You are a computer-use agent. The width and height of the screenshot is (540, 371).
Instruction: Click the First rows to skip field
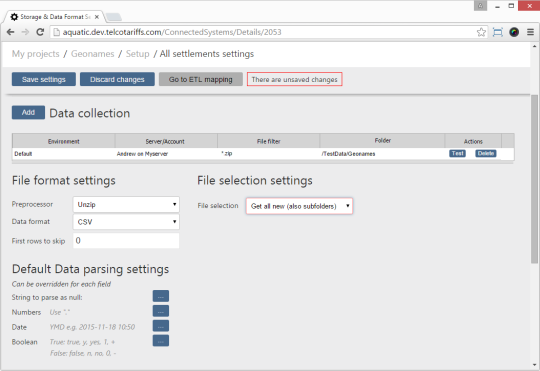click(126, 240)
